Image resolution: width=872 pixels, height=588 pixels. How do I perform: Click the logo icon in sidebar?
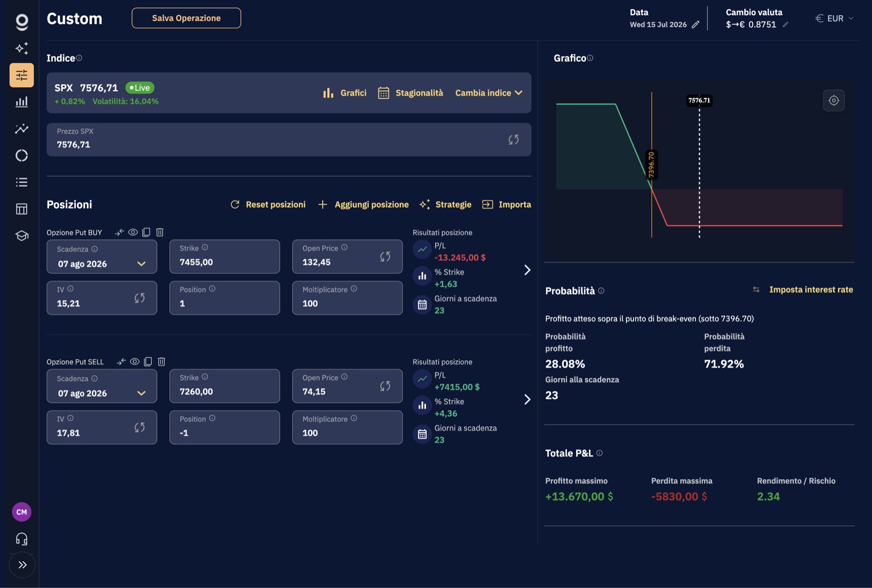pos(22,22)
